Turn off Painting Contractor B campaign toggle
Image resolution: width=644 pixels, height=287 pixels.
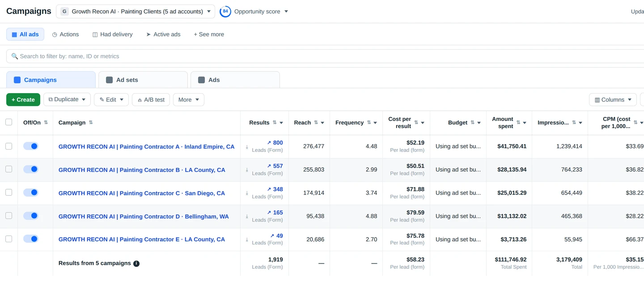[x=31, y=169]
